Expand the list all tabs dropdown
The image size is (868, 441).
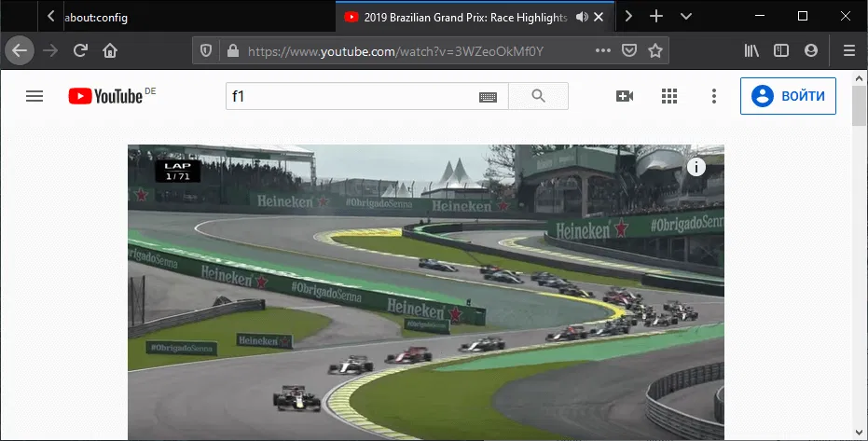[686, 16]
